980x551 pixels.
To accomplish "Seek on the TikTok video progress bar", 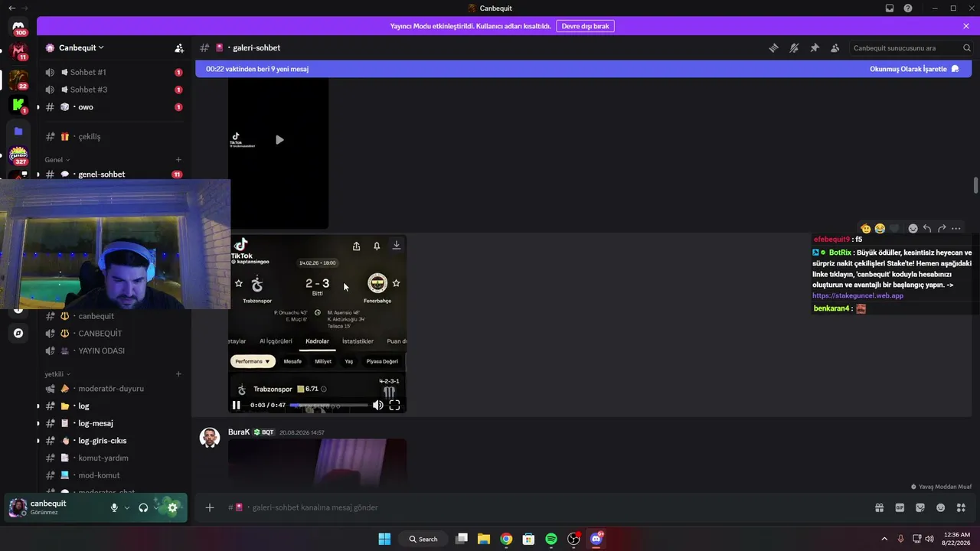I will point(328,405).
